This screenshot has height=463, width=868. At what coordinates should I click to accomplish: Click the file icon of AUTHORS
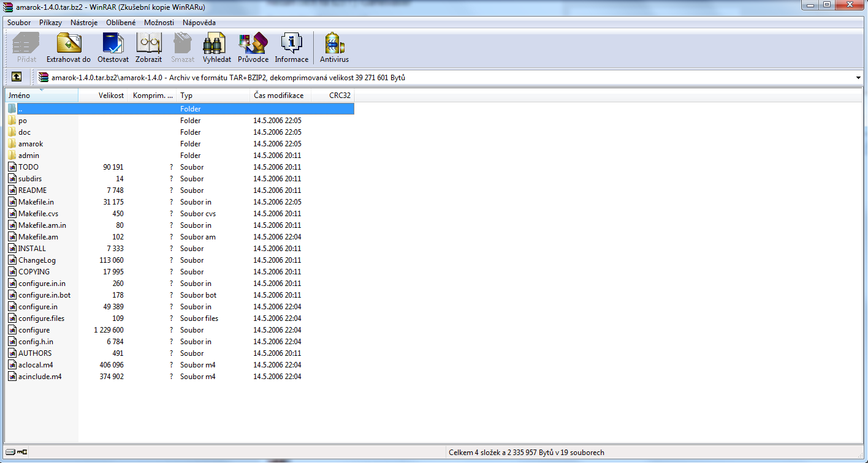click(x=12, y=353)
